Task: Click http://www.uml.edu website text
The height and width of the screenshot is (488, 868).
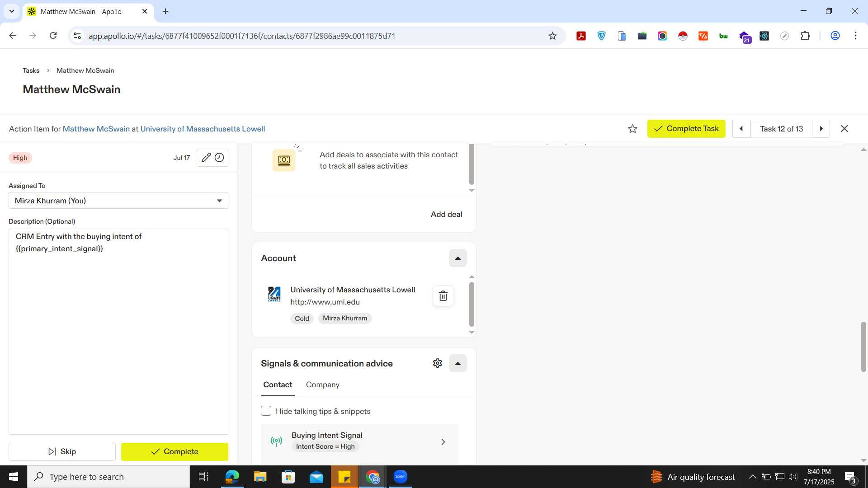Action: click(x=325, y=302)
